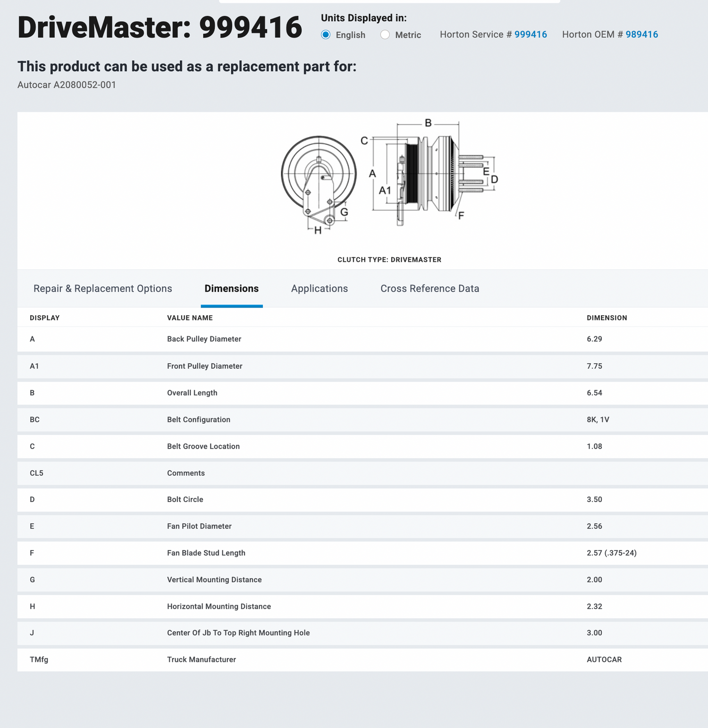Click the Autocar A2080052-001 replacement part text
Viewport: 708px width, 728px height.
[67, 85]
